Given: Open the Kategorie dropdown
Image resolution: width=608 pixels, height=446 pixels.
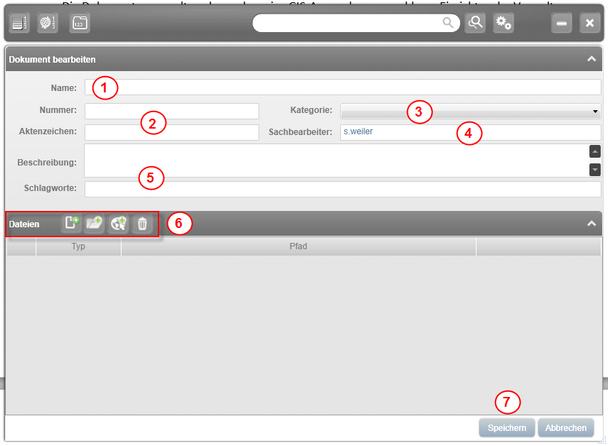Looking at the screenshot, I should [470, 111].
